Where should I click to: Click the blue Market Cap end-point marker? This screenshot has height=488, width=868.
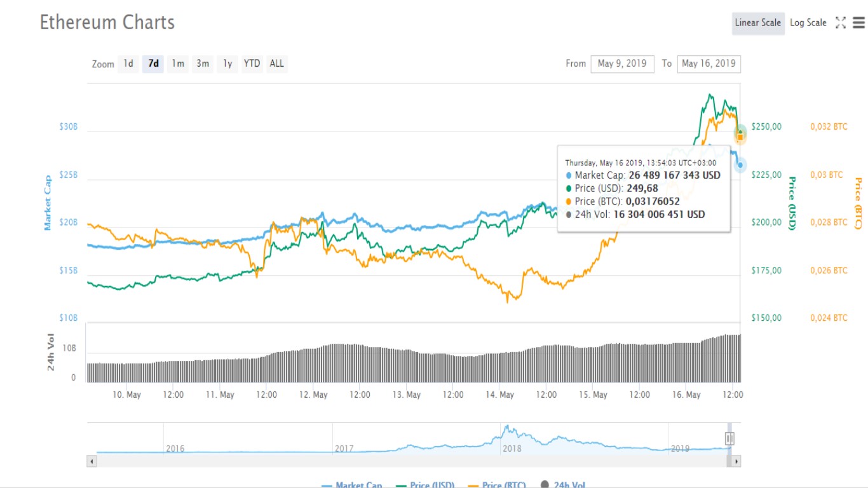click(x=740, y=165)
